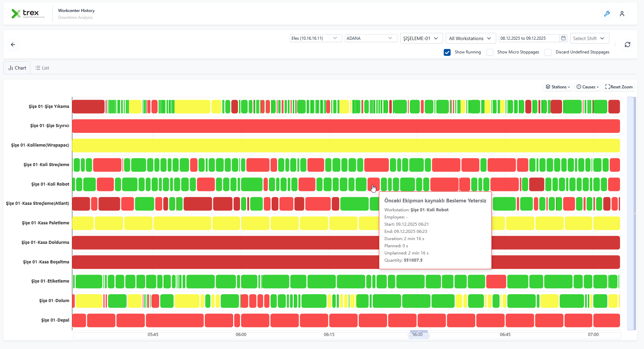
Task: Click the Şişe 01-Dolum label
Action: click(54, 301)
